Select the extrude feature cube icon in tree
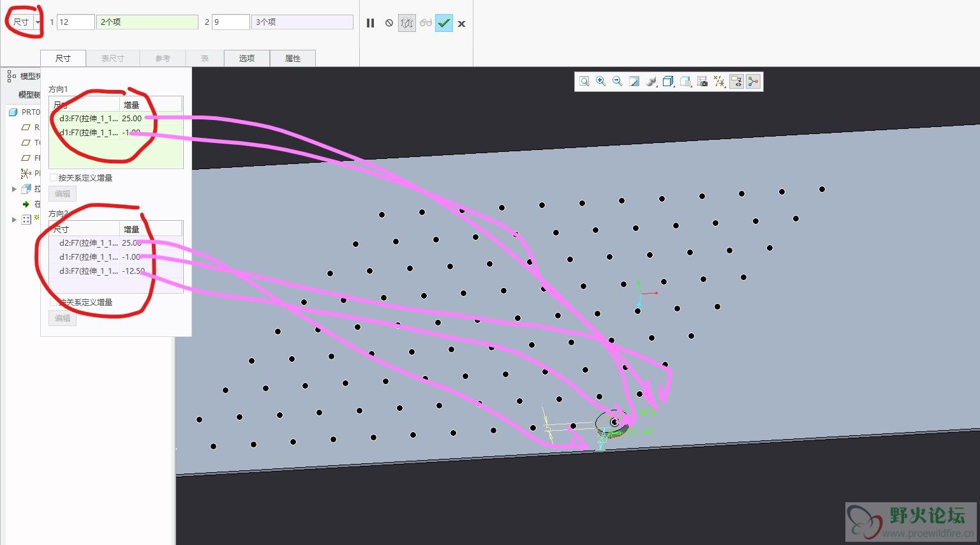 26,189
